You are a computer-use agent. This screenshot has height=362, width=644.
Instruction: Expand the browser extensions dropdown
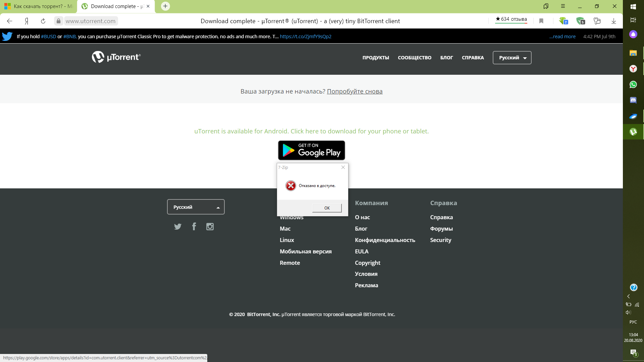pyautogui.click(x=597, y=21)
